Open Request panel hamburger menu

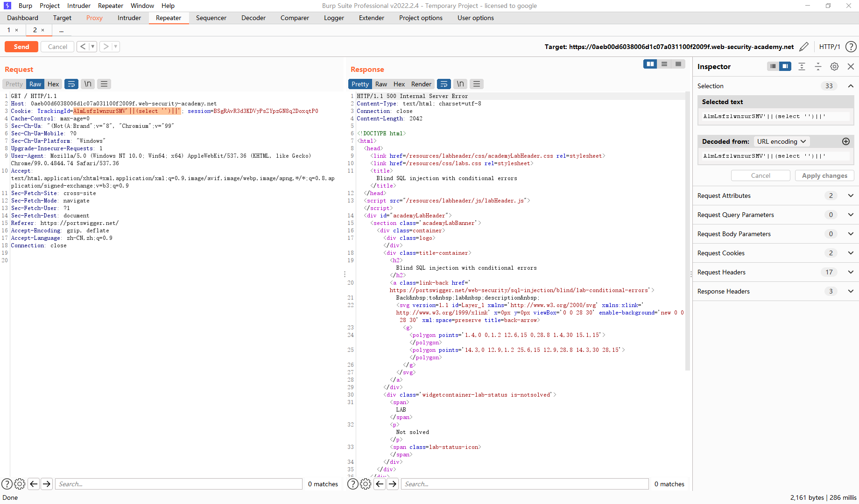[x=104, y=84]
